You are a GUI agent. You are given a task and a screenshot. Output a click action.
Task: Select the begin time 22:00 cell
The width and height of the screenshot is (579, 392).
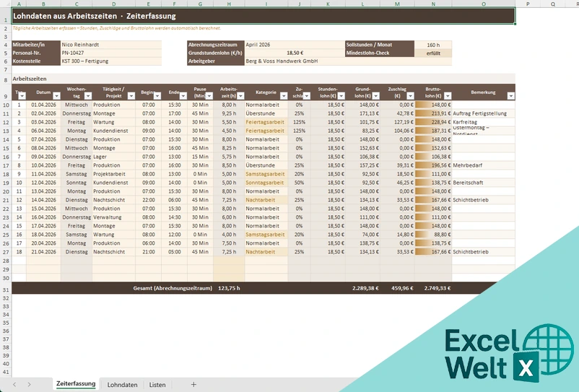[149, 200]
